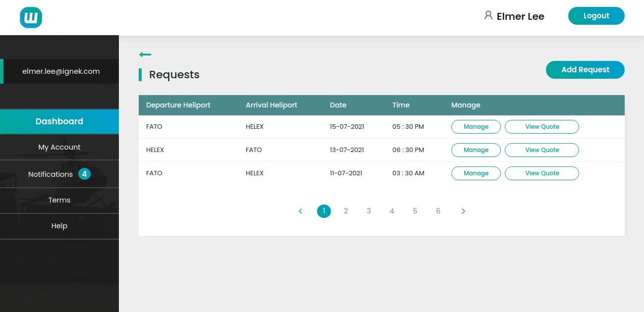Open the Terms page from sidebar
Screen dimensions: 644x312
(x=59, y=200)
